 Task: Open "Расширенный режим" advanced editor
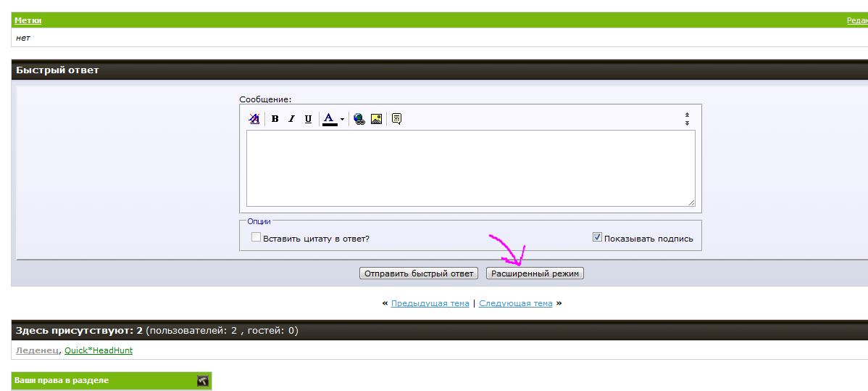(x=535, y=273)
